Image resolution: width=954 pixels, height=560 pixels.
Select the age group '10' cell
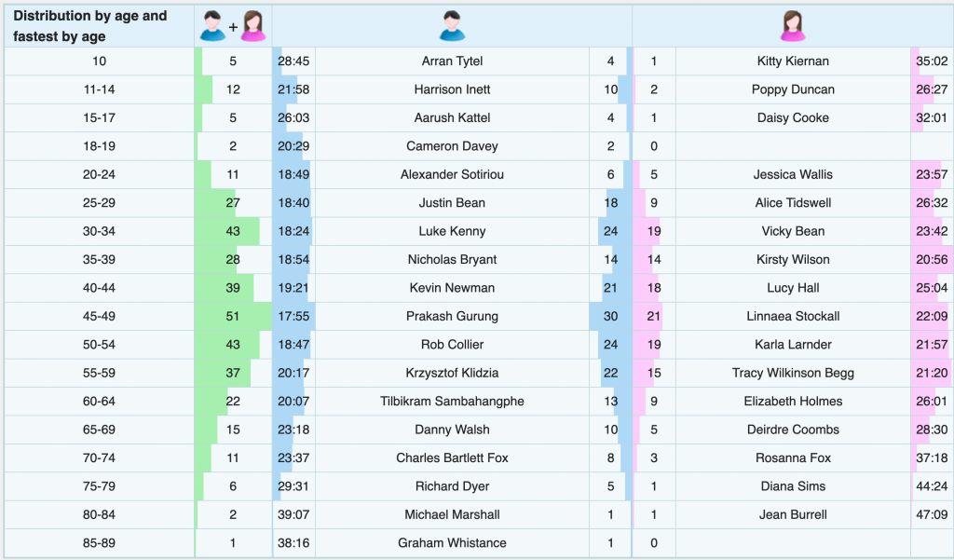pos(99,61)
